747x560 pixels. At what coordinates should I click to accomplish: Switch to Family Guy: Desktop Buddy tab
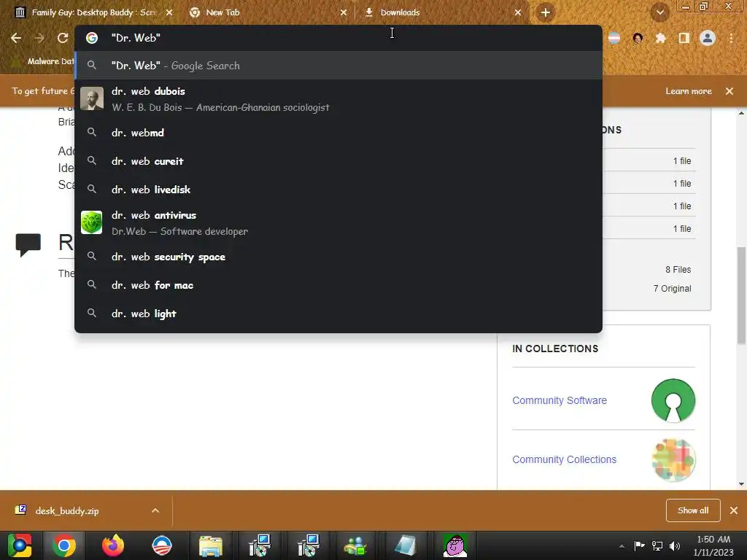(94, 12)
